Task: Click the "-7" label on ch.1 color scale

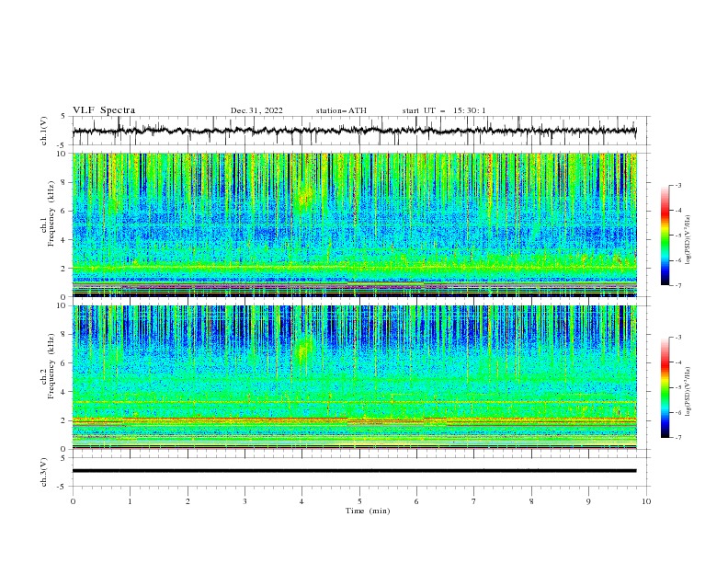Action: pos(677,285)
